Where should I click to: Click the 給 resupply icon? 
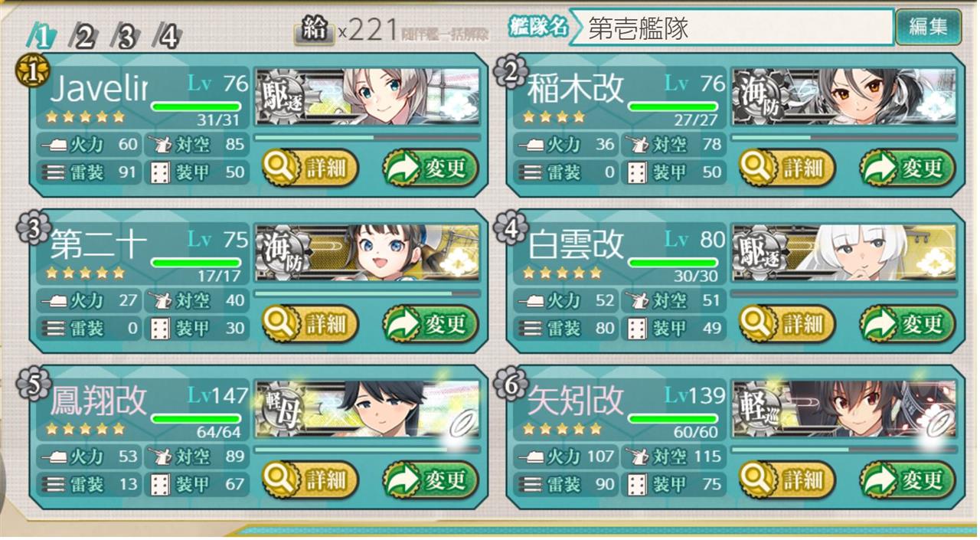click(314, 31)
